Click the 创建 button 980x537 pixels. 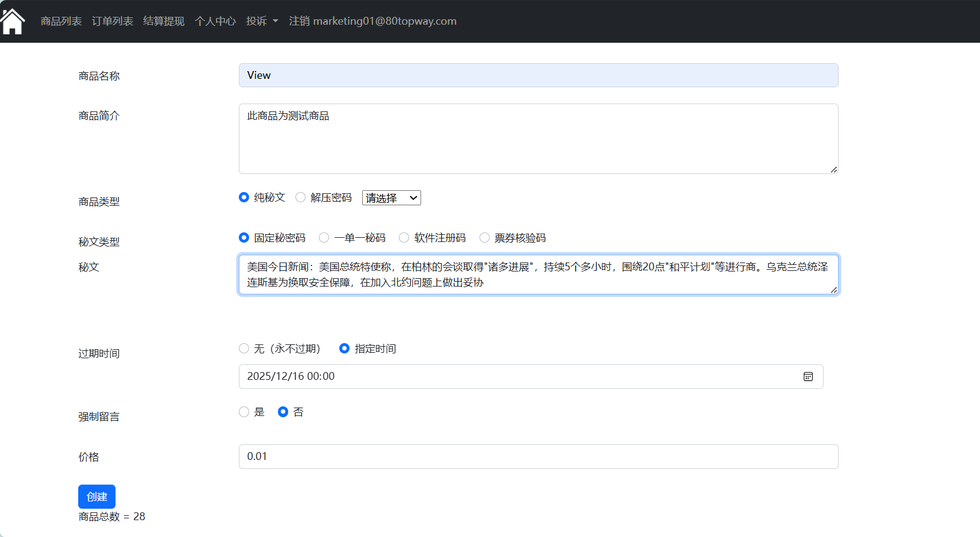(96, 497)
